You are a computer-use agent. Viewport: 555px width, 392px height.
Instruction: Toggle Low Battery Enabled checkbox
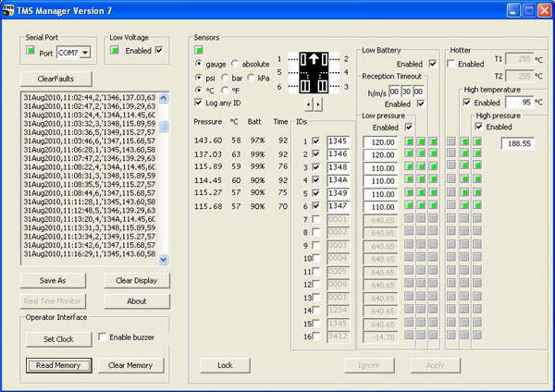click(433, 64)
